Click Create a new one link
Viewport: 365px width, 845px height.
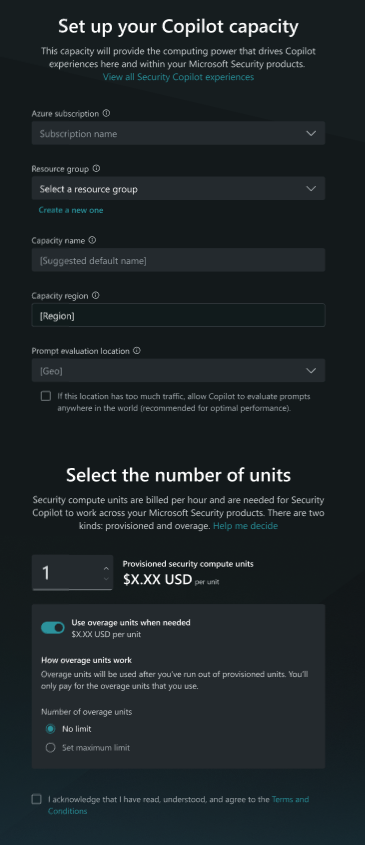pyautogui.click(x=71, y=210)
